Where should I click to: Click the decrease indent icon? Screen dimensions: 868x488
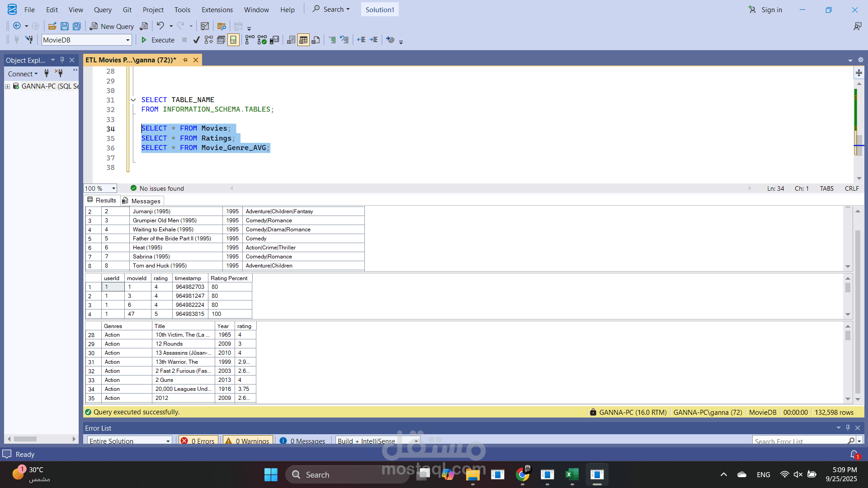point(361,40)
